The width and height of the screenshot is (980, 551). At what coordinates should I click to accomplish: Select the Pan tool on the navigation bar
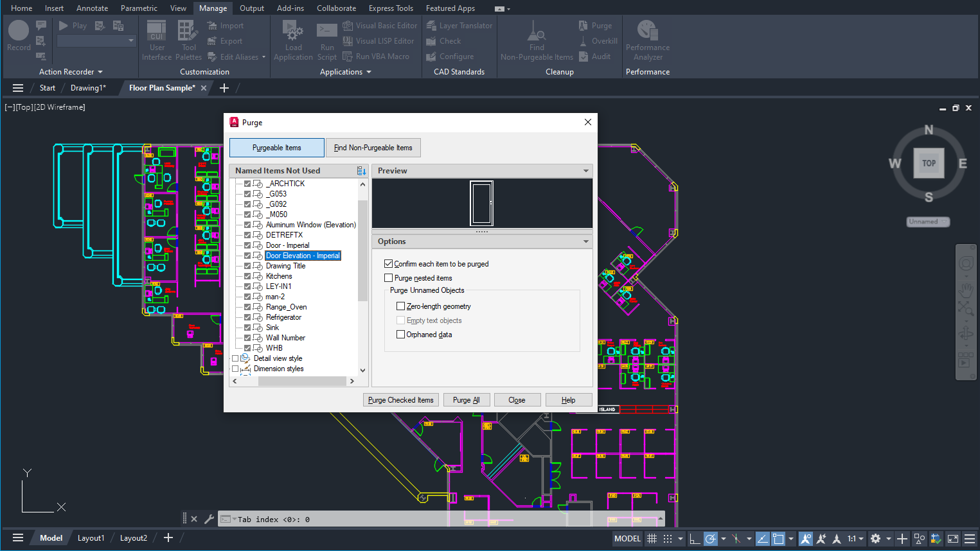[x=966, y=289]
